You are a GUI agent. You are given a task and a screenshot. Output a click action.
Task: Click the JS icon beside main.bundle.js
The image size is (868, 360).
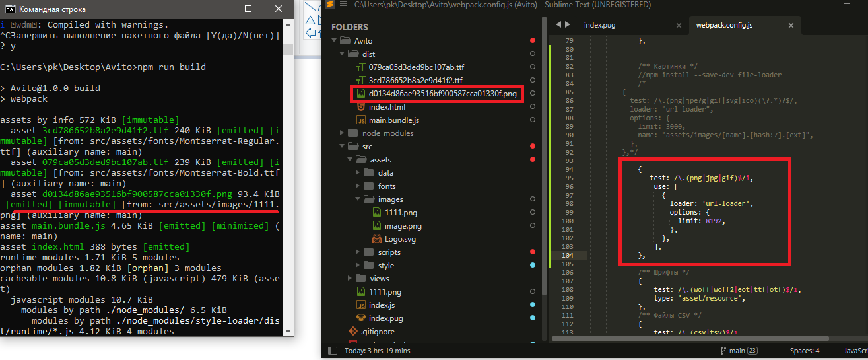click(x=361, y=120)
